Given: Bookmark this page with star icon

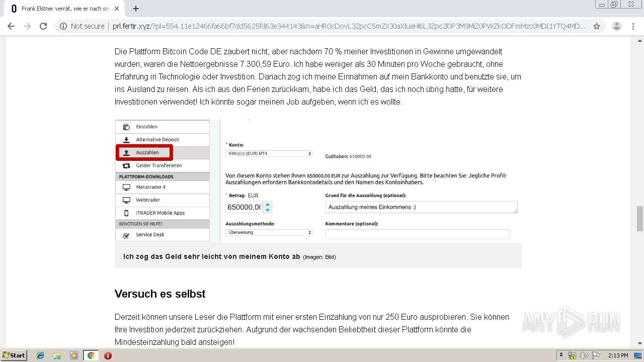Looking at the screenshot, I should coord(597,26).
